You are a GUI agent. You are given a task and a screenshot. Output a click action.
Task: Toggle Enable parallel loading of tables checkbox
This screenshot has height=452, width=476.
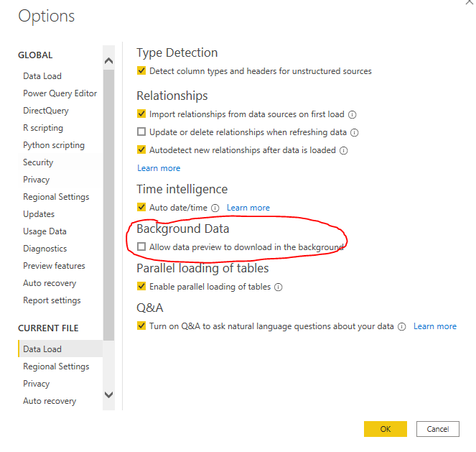[141, 286]
